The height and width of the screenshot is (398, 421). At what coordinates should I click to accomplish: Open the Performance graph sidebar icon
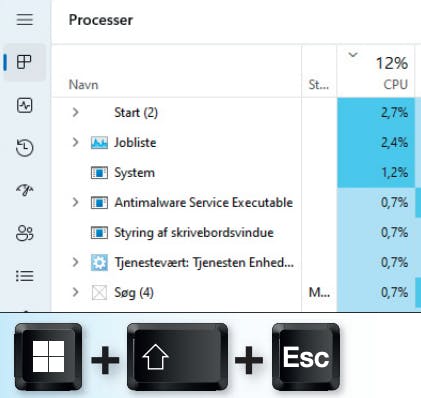pyautogui.click(x=25, y=105)
